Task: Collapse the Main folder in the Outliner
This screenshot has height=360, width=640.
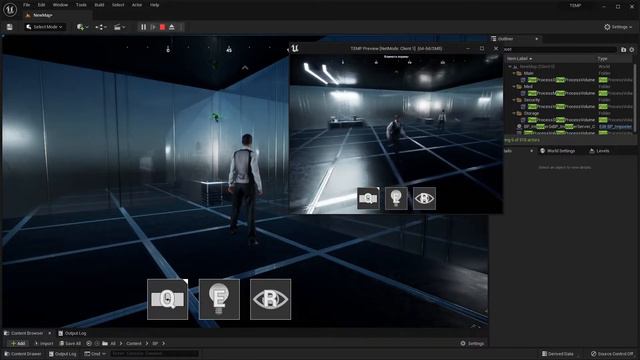Action: click(514, 73)
